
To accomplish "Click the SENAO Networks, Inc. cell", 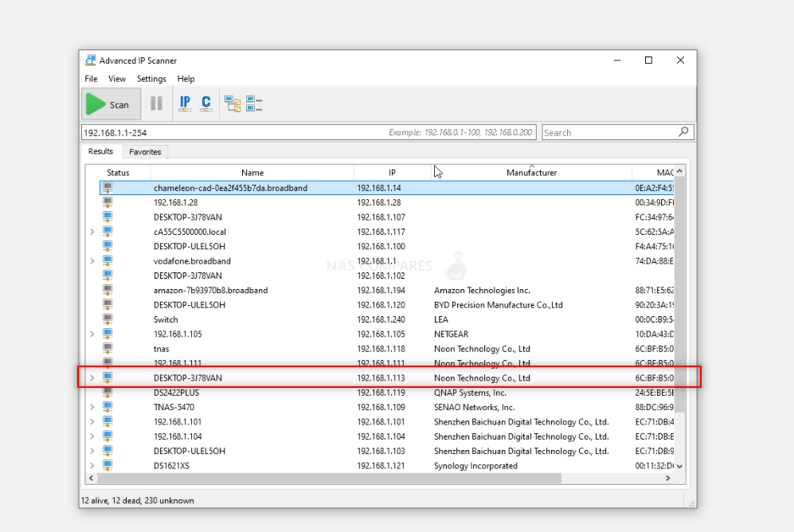I will tap(475, 407).
